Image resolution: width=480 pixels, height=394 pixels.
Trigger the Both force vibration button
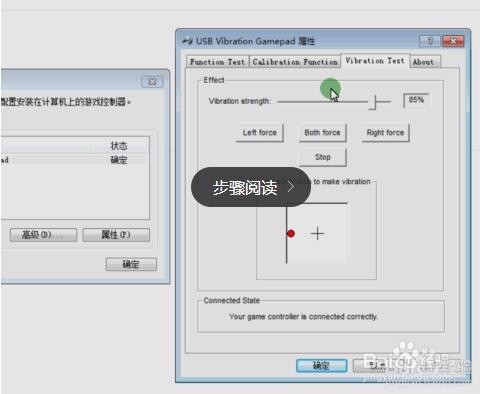322,133
